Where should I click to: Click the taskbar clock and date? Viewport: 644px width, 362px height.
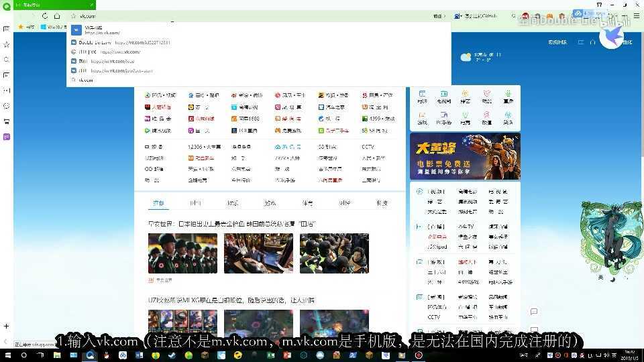[x=629, y=355]
